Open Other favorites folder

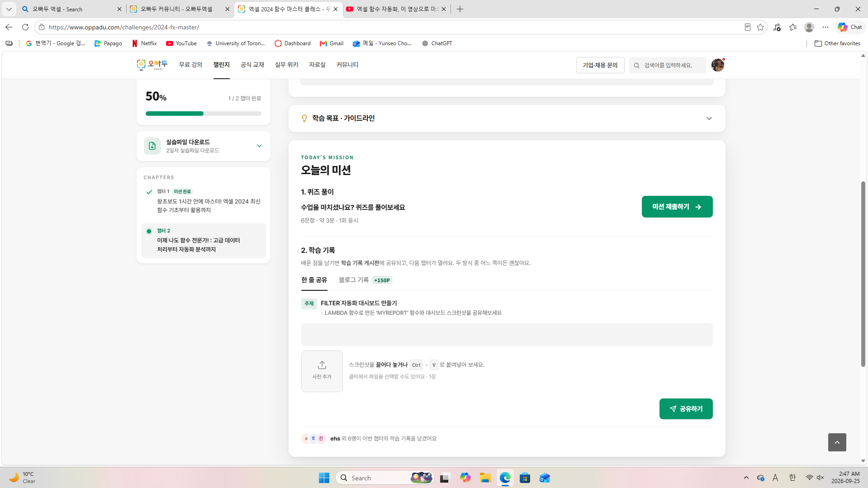click(837, 43)
